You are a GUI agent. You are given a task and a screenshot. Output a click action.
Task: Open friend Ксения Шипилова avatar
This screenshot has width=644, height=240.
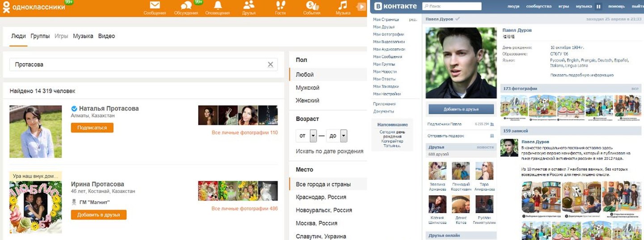(x=437, y=204)
